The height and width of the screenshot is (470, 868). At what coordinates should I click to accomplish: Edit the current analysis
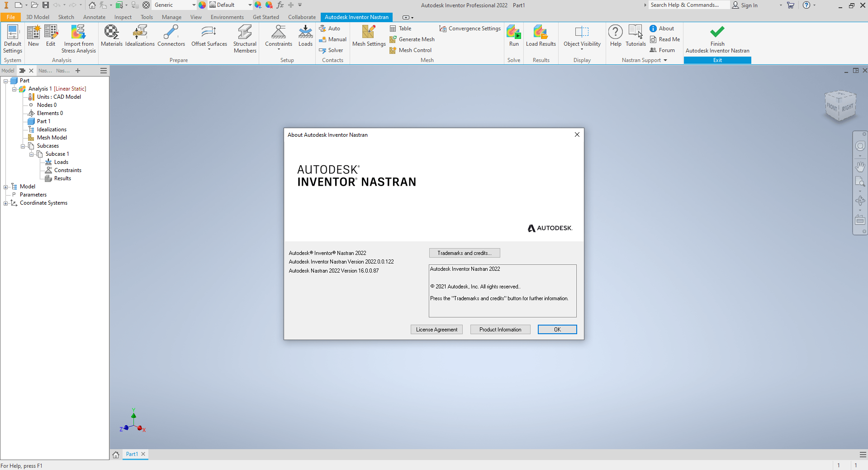pos(51,36)
